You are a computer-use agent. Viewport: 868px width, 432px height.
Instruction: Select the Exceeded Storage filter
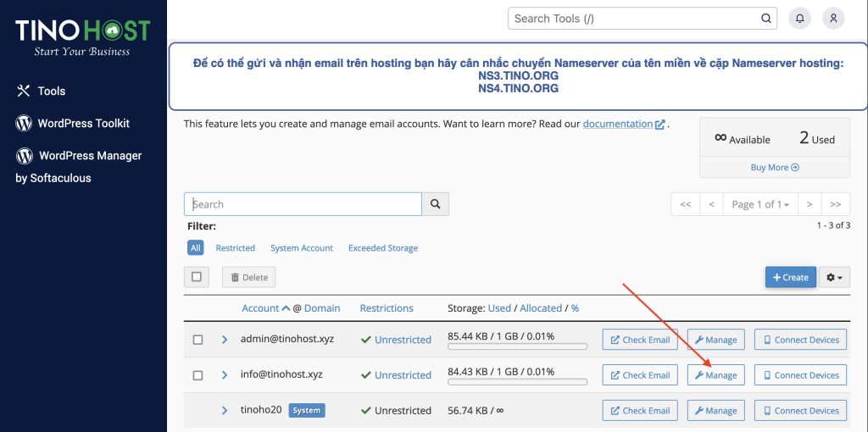click(383, 248)
